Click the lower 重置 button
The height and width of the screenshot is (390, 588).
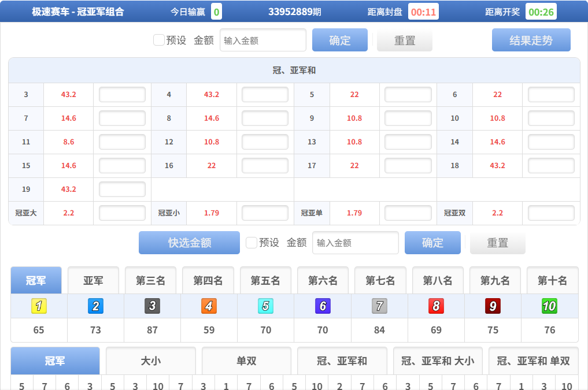(497, 243)
